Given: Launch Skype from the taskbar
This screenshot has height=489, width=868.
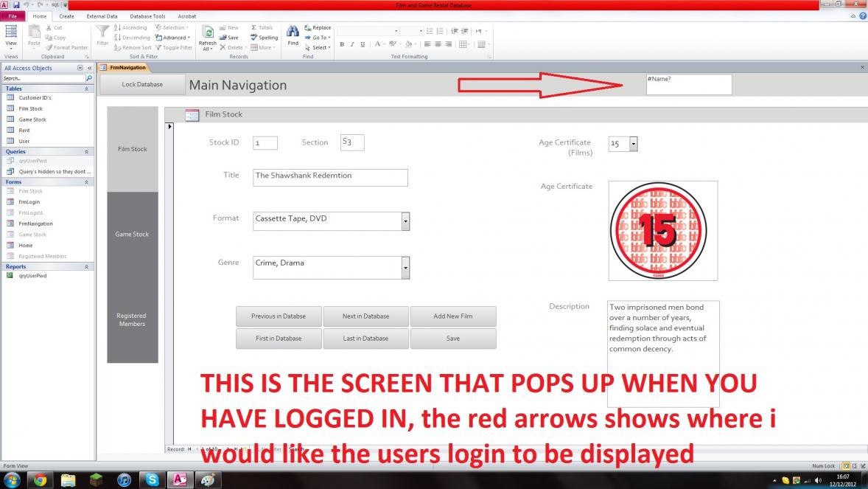Looking at the screenshot, I should (x=153, y=480).
